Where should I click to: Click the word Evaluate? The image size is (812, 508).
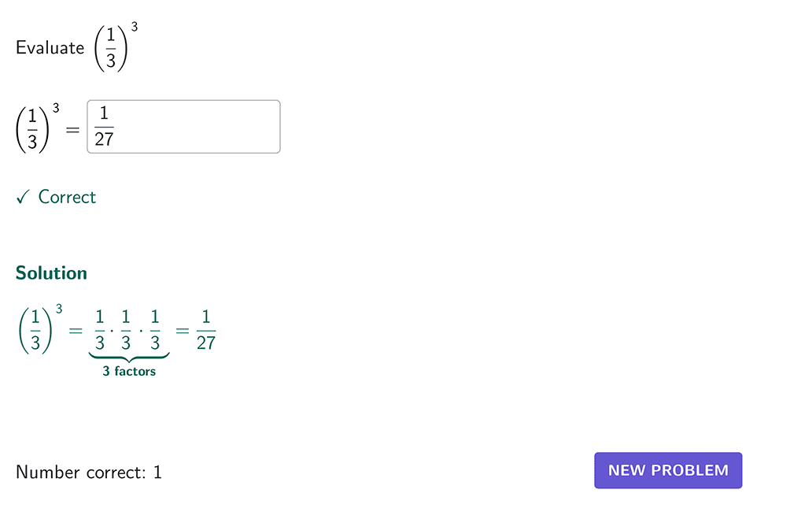coord(50,47)
